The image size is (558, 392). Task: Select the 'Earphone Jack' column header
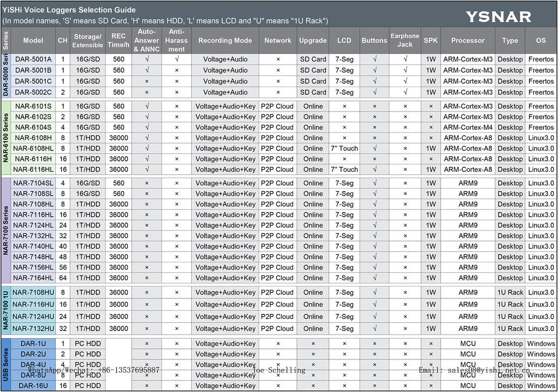(405, 41)
